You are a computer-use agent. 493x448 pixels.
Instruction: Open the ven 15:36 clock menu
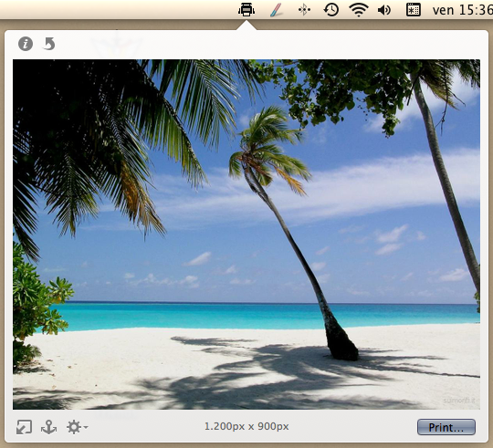tap(463, 10)
